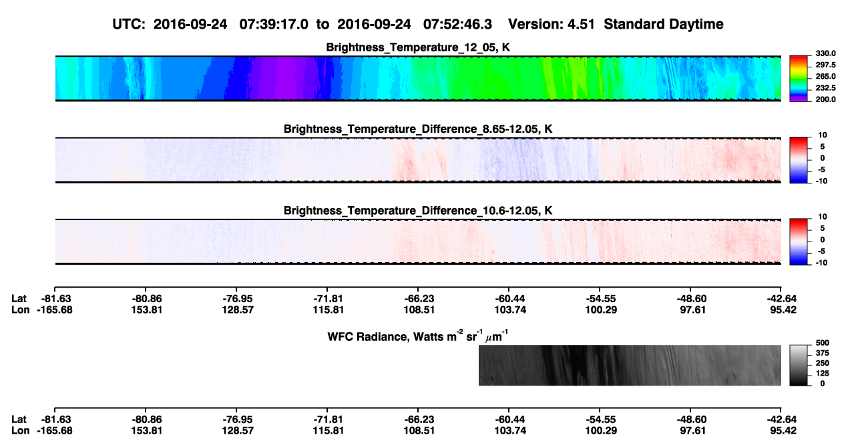868x445 pixels.
Task: Click the bottom axis 'Lat' row label
Action: [x=19, y=419]
